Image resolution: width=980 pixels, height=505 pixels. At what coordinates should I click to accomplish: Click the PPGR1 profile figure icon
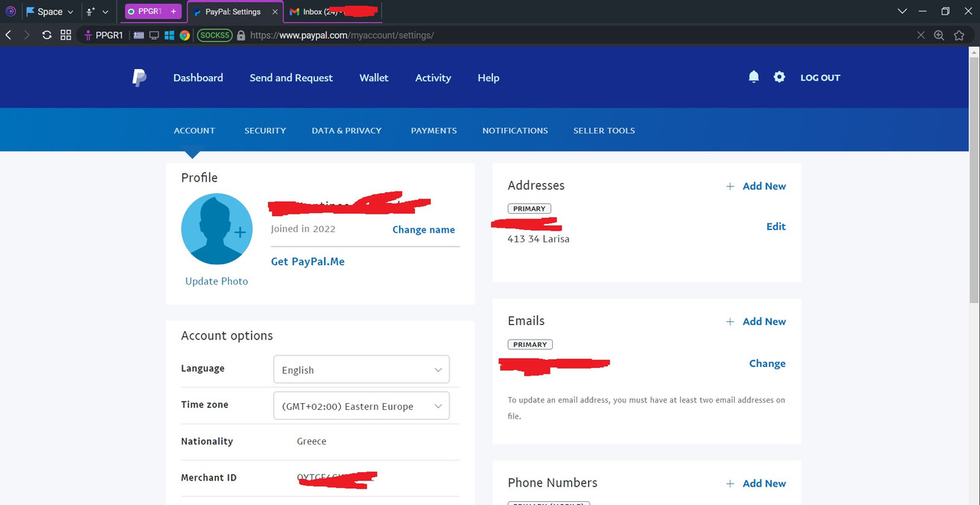coord(88,35)
